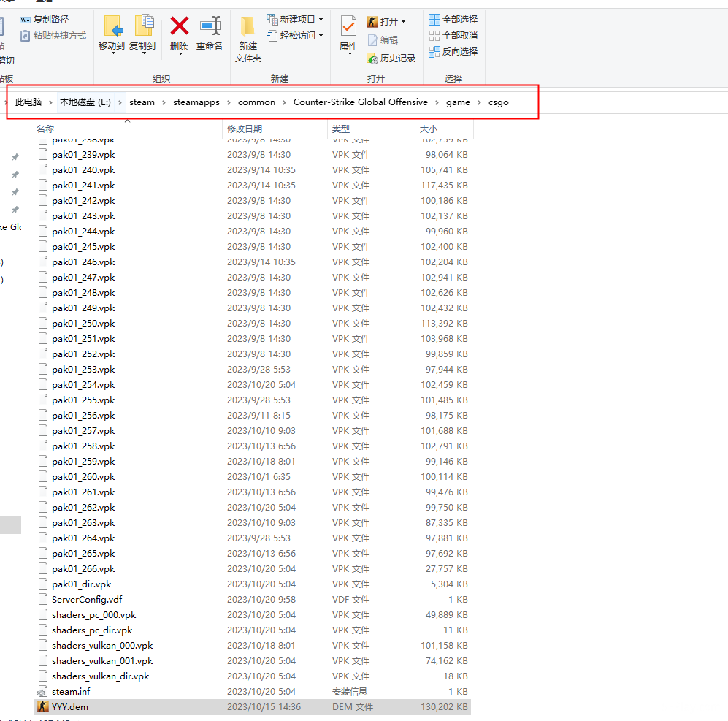Select the YYY.dem demo file icon
The width and height of the screenshot is (728, 721).
pyautogui.click(x=42, y=706)
